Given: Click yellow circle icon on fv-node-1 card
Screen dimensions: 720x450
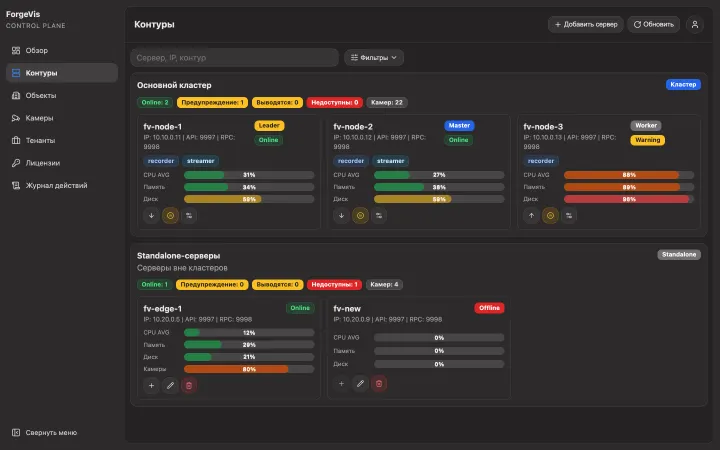Looking at the screenshot, I should [170, 215].
